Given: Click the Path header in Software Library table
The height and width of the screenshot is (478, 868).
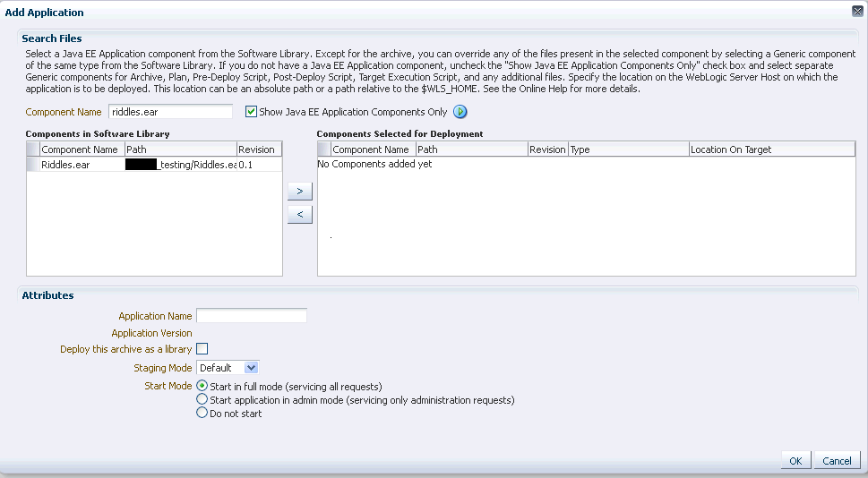Looking at the screenshot, I should pos(180,149).
